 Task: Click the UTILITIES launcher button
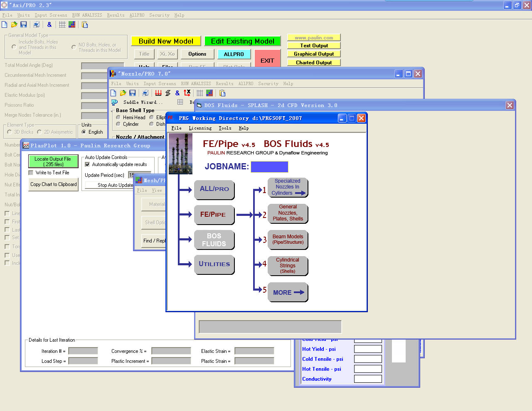click(x=214, y=264)
